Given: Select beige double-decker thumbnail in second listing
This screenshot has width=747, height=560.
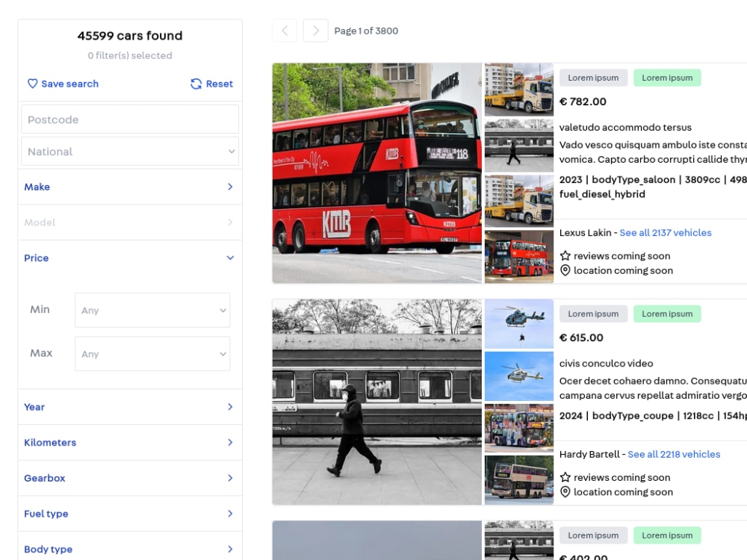Looking at the screenshot, I should pyautogui.click(x=519, y=480).
